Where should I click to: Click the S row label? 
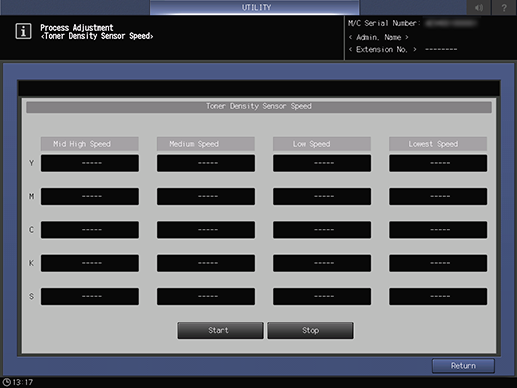31,296
